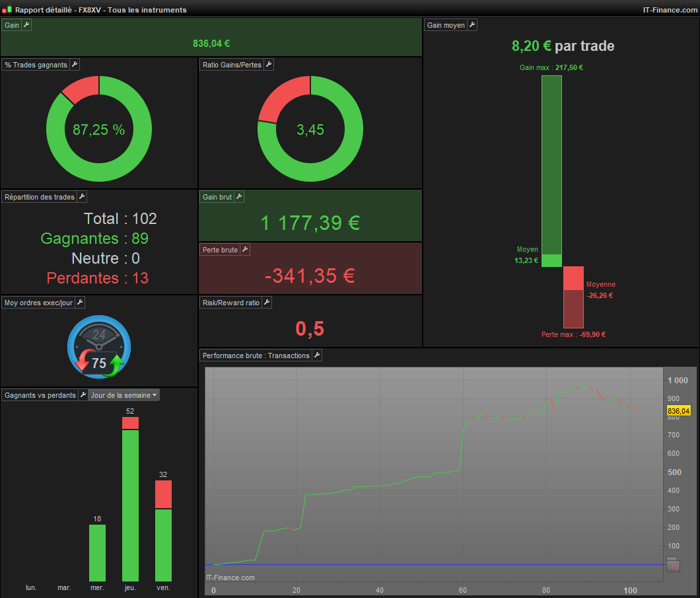Viewport: 700px width, 598px height.
Task: Click wrench icon beside % Trades gagnants
Action: pyautogui.click(x=75, y=65)
